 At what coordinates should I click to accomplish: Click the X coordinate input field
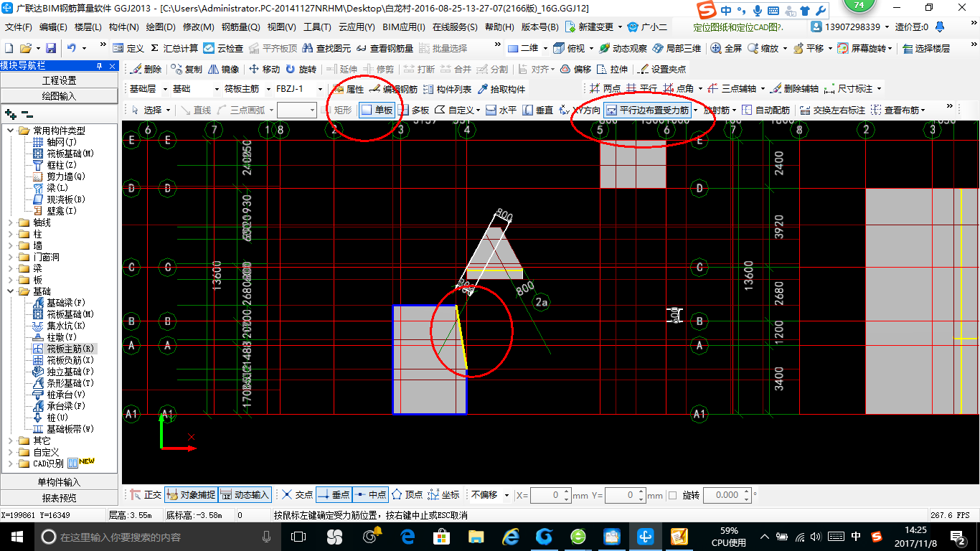[545, 495]
